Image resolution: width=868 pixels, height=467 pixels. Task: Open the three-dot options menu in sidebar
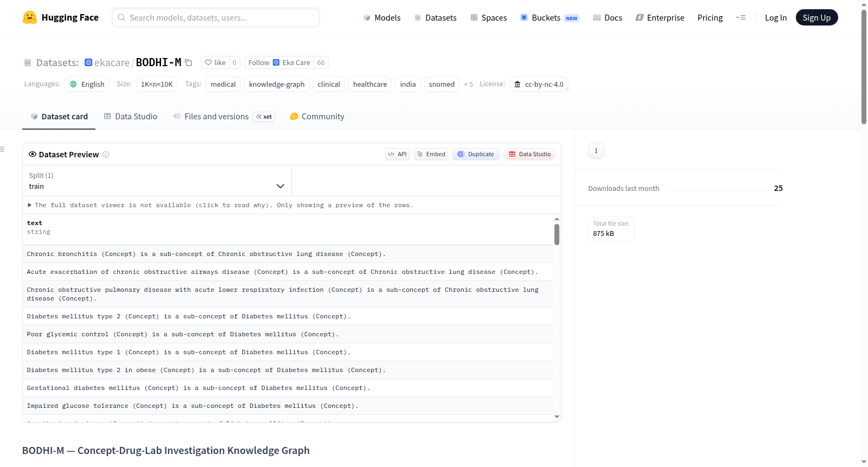tap(596, 151)
